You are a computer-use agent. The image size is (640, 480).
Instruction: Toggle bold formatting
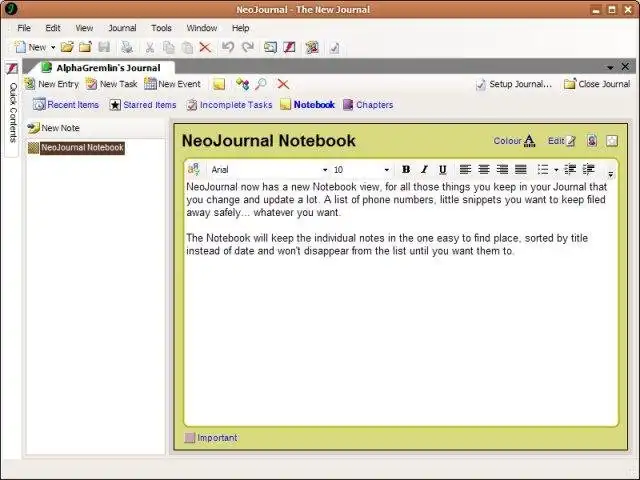pos(406,169)
